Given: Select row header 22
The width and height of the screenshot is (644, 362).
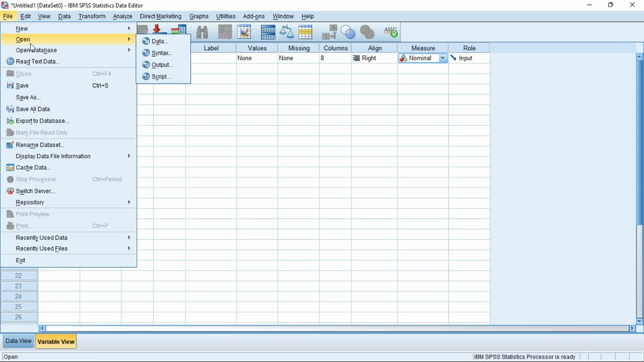Looking at the screenshot, I should pos(19,276).
